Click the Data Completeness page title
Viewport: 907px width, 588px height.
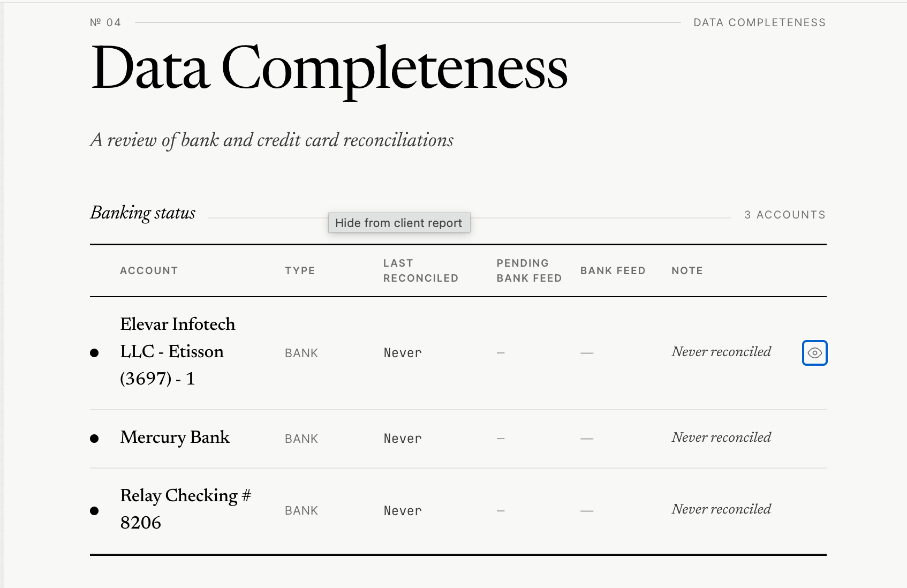[x=329, y=70]
